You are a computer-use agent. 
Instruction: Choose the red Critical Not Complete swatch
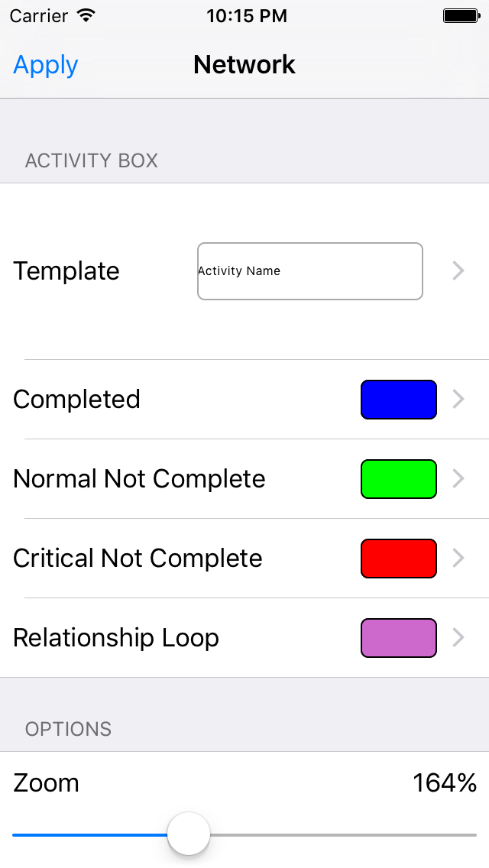point(398,559)
